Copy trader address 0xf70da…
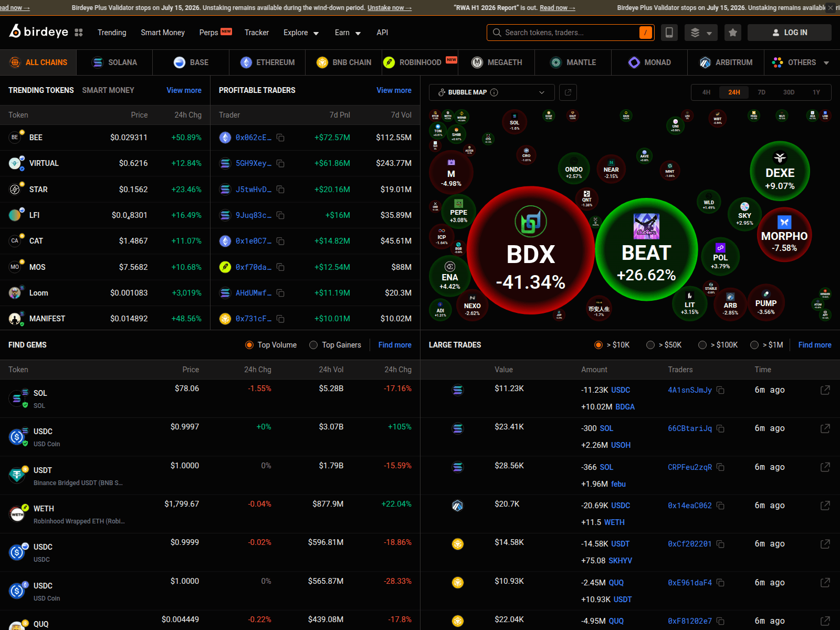 click(280, 267)
